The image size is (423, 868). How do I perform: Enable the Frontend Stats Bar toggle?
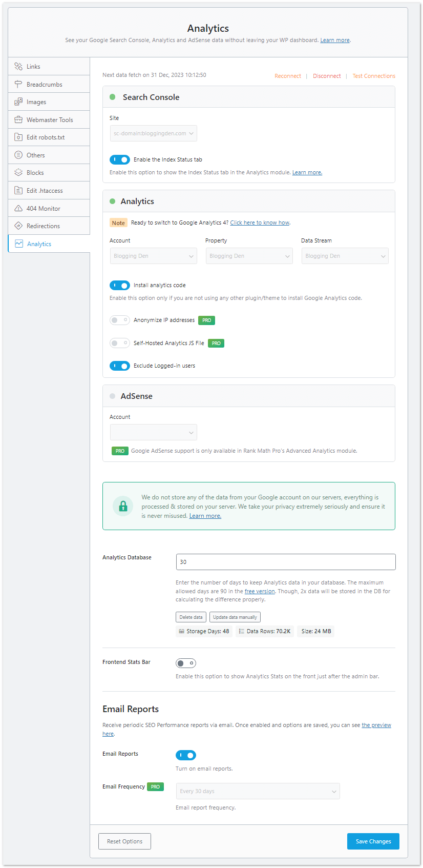tap(186, 663)
